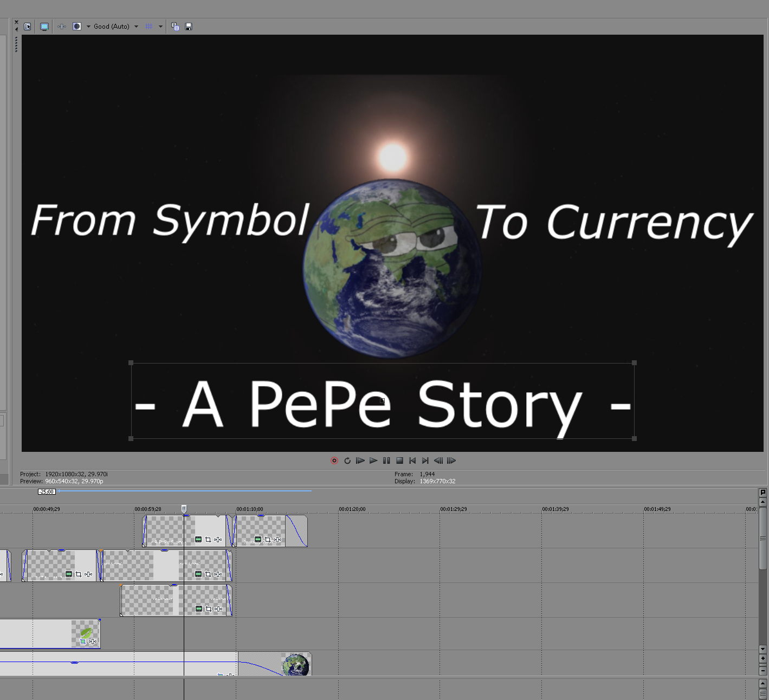Click the Preview: 960x540x32, 29.970p text
Viewport: 769px width, 700px height.
(62, 481)
